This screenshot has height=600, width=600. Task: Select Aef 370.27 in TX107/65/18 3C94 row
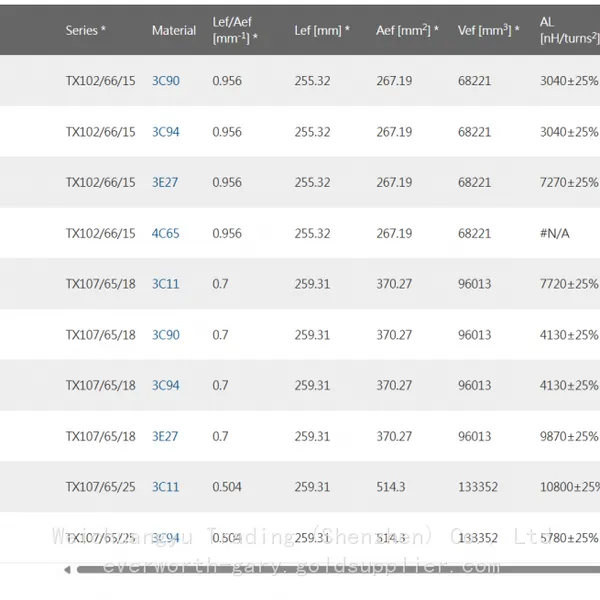click(x=394, y=385)
